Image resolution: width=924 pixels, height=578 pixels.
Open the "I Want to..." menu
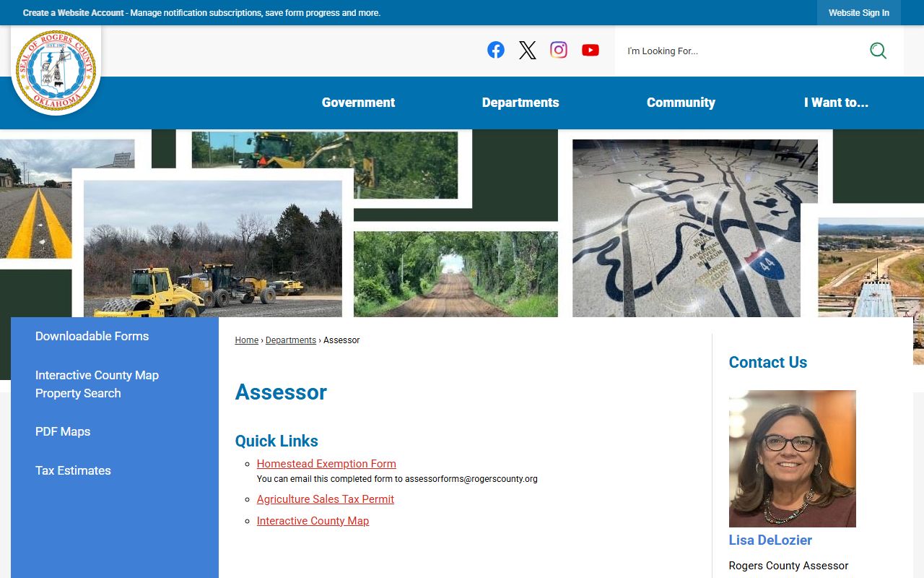click(836, 103)
